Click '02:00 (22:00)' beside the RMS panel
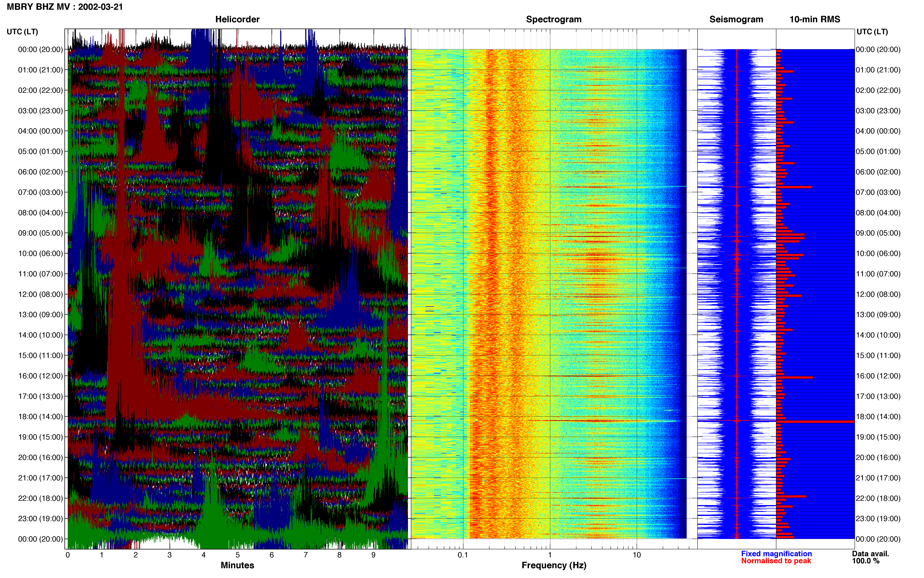This screenshot has height=578, width=924. [x=878, y=90]
